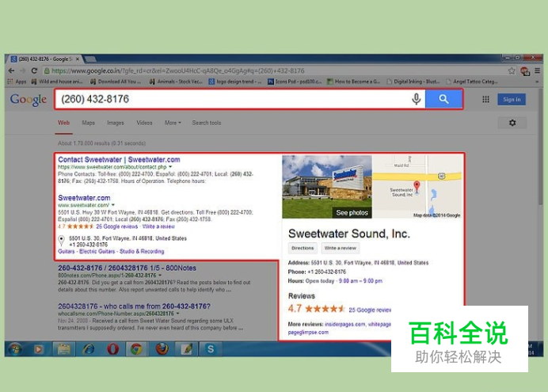
Task: Click the Directions button
Action: 303,248
